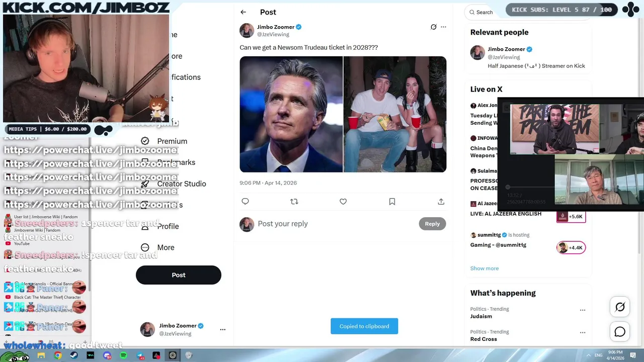The image size is (644, 362).
Task: Open the Newsom photo in the tweet
Action: pos(291,114)
